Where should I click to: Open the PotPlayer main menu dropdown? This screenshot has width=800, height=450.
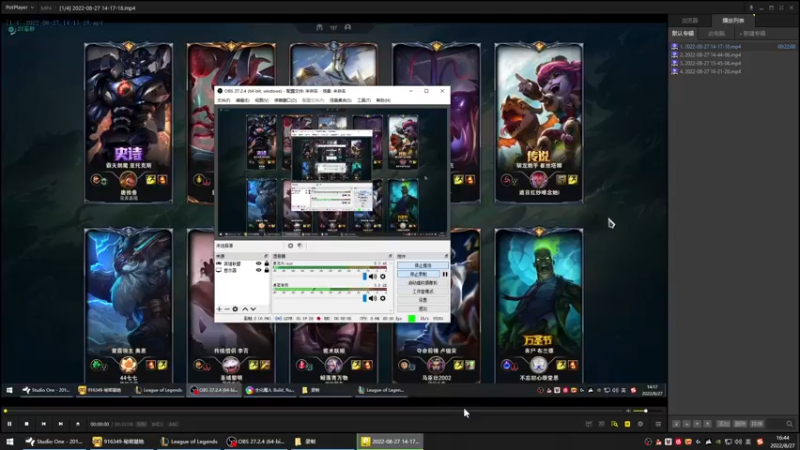click(19, 8)
